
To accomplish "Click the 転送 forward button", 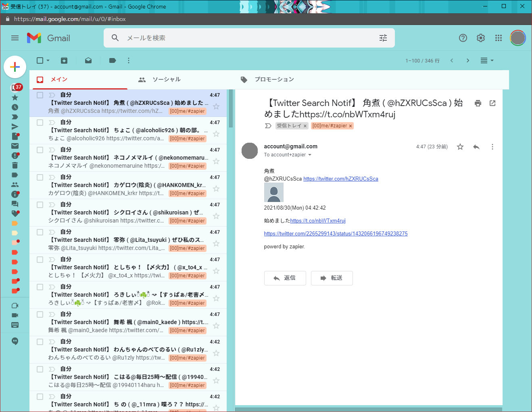I will pyautogui.click(x=332, y=278).
